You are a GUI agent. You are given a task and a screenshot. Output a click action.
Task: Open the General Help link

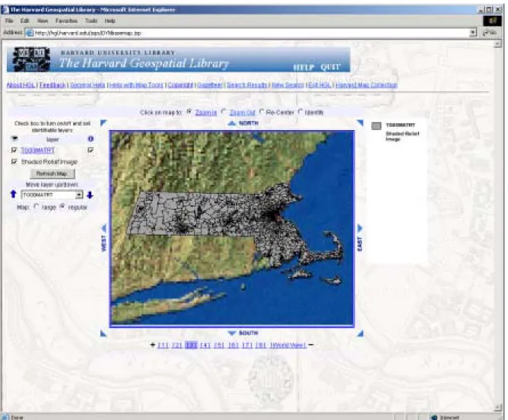pyautogui.click(x=87, y=85)
